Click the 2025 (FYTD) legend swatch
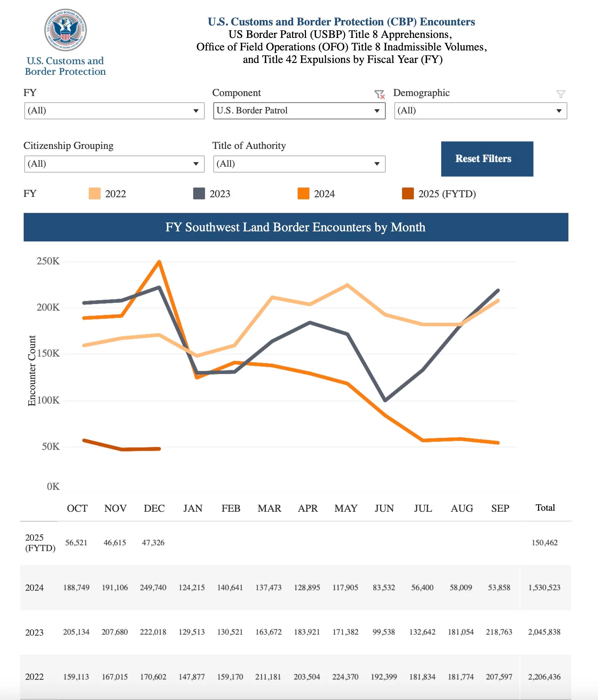The image size is (598, 700). click(x=408, y=193)
